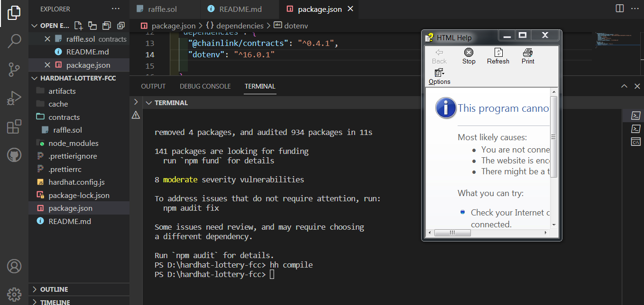
Task: Expand the TIMELINE section
Action: [34, 302]
